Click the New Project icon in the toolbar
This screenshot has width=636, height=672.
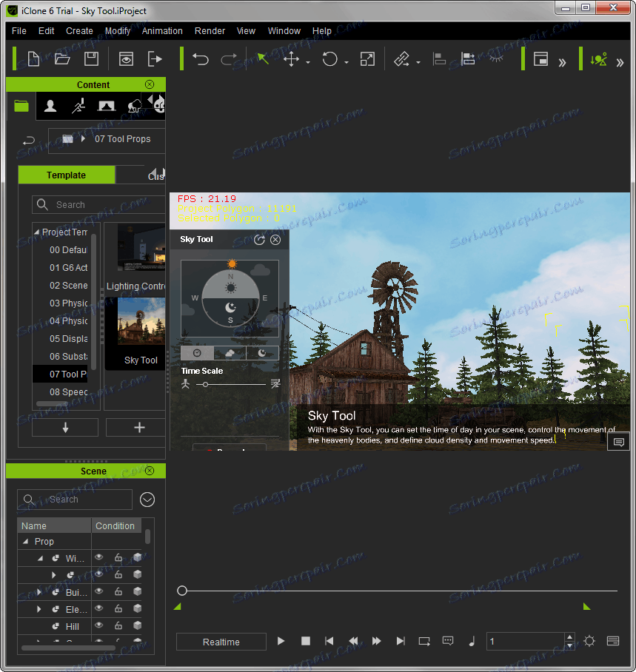[33, 59]
